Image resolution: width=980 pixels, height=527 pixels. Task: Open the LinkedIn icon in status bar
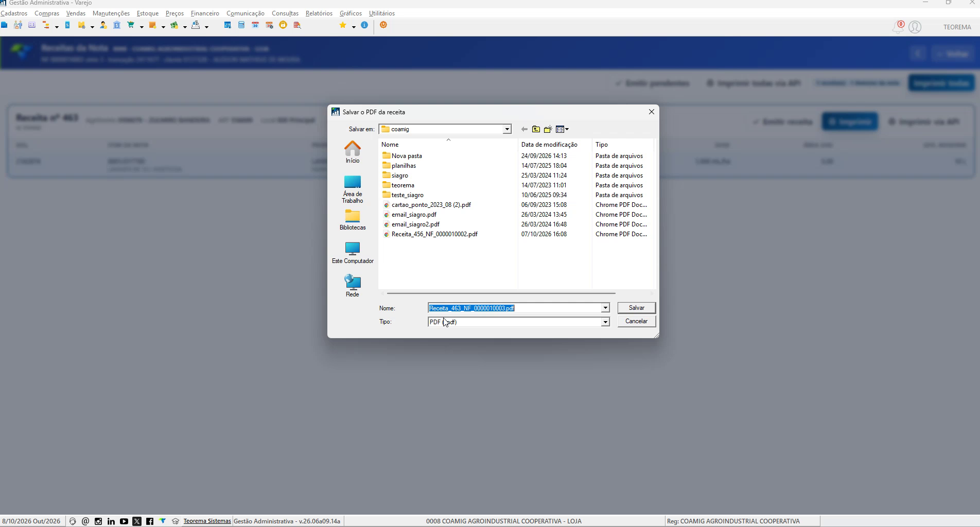coord(111,521)
